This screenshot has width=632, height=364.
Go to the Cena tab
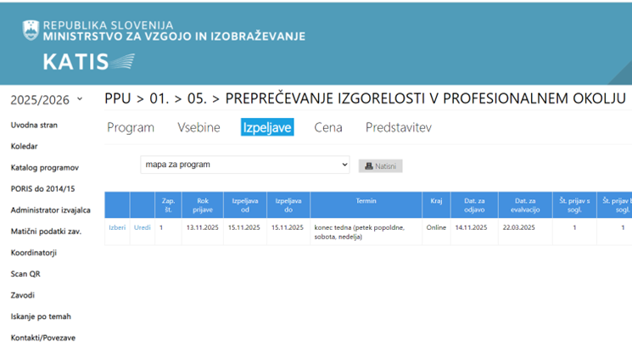(328, 128)
